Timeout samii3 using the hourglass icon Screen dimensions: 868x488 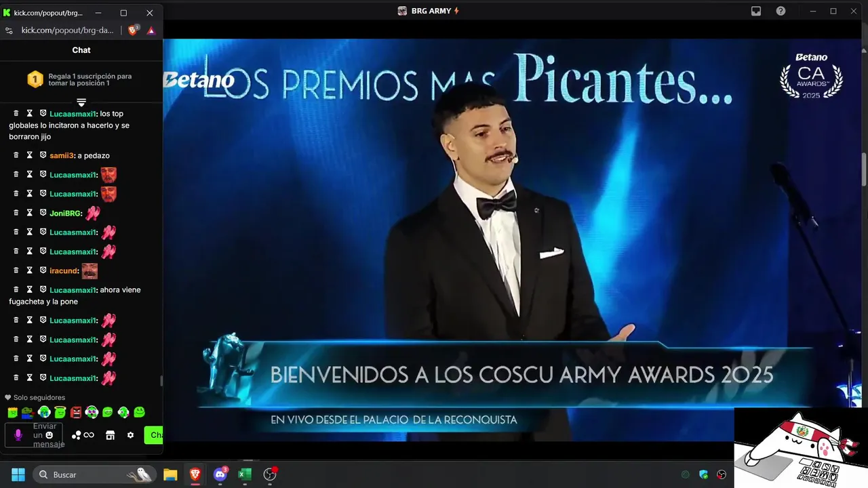coord(29,155)
